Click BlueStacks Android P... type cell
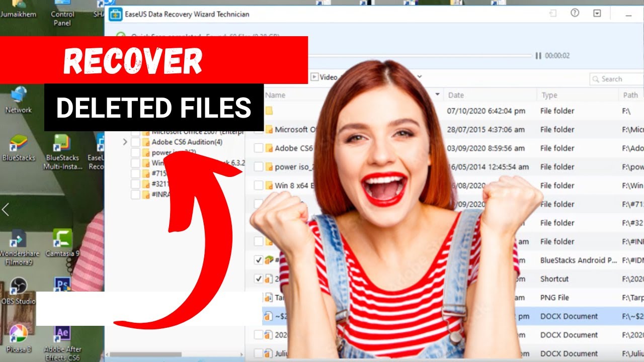 pos(579,260)
